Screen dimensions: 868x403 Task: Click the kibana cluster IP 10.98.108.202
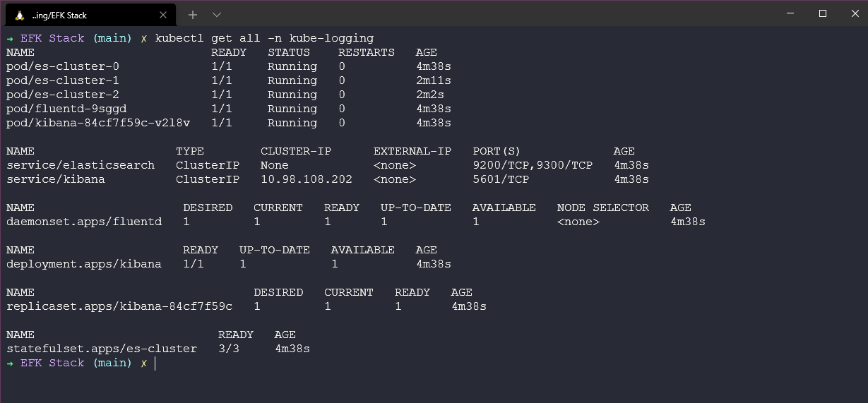[306, 179]
